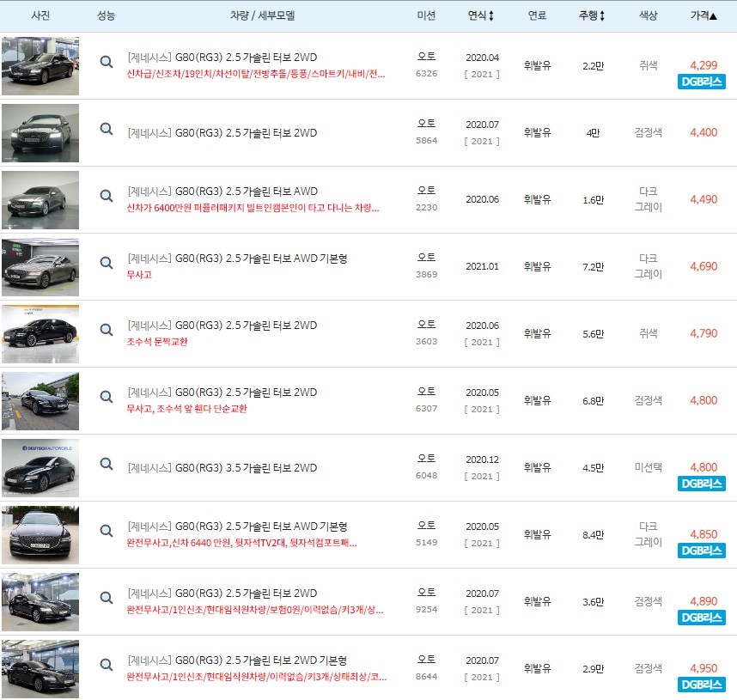
Task: Open the thumbnail of the 4,690 AWD 기본형
Action: tap(40, 267)
